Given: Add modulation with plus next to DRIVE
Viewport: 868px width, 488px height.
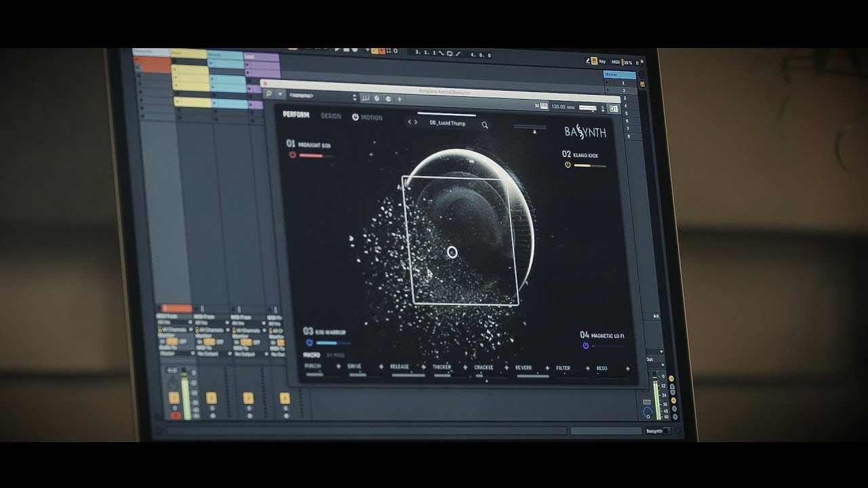Looking at the screenshot, I should 381,367.
